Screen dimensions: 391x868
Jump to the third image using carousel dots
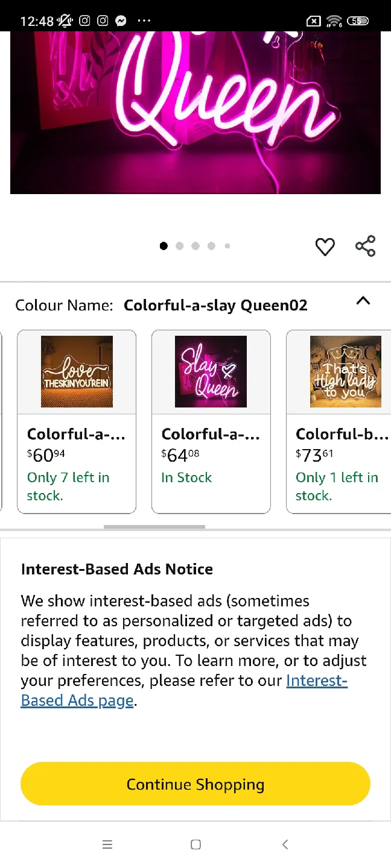tap(195, 246)
